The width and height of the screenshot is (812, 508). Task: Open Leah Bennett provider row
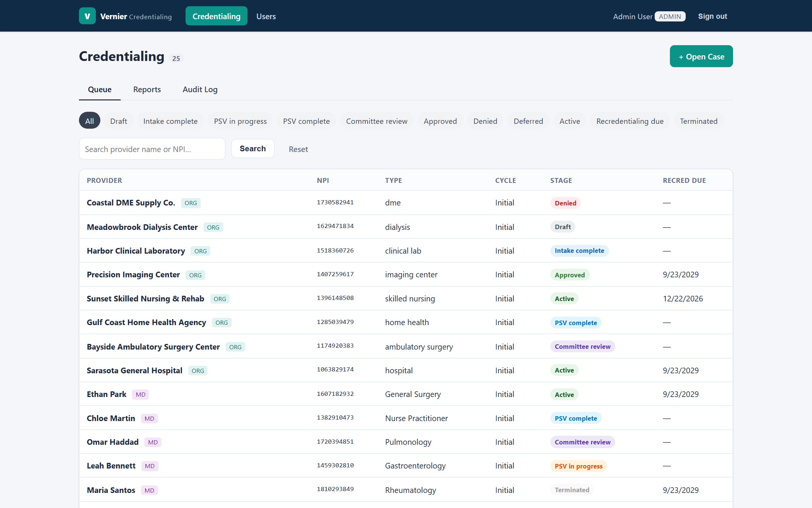pyautogui.click(x=406, y=465)
